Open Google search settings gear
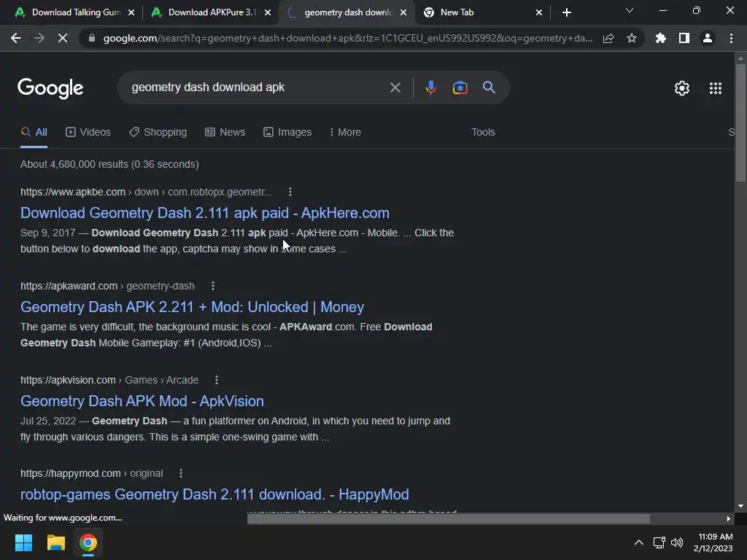The image size is (747, 560). [682, 88]
